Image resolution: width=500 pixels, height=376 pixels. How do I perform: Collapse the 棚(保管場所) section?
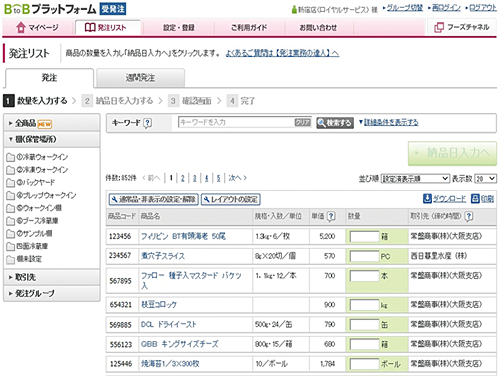52,139
